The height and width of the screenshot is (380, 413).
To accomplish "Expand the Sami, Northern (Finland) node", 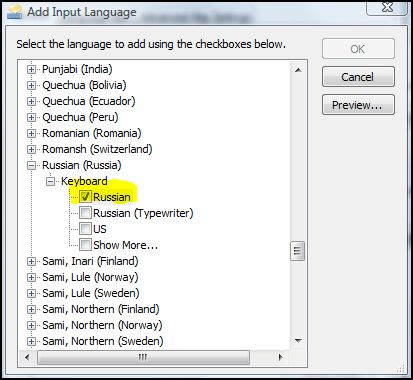I will [x=31, y=309].
